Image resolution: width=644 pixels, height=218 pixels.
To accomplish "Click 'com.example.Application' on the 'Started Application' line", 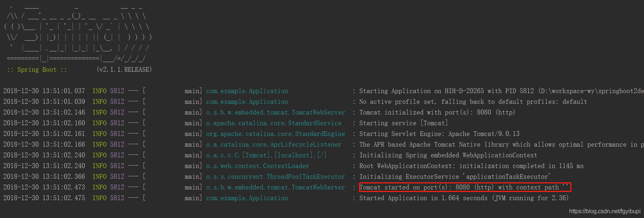I will (247, 198).
